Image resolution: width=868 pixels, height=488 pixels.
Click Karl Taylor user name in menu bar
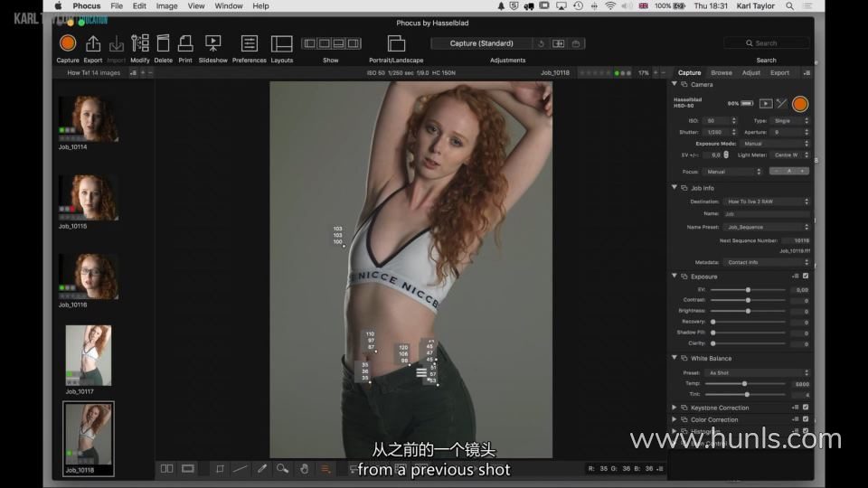click(x=756, y=6)
